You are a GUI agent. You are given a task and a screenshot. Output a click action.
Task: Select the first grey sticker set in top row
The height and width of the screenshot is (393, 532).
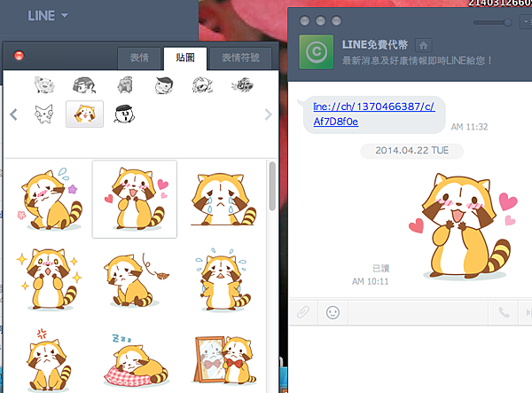click(x=44, y=85)
